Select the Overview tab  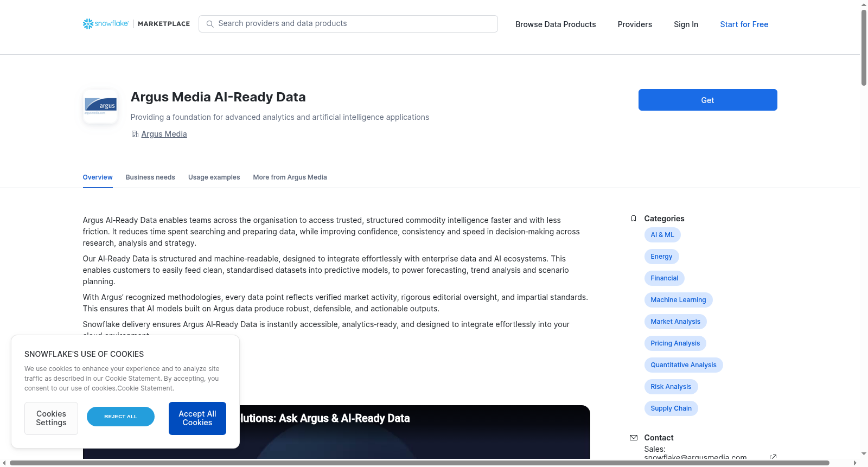[98, 177]
